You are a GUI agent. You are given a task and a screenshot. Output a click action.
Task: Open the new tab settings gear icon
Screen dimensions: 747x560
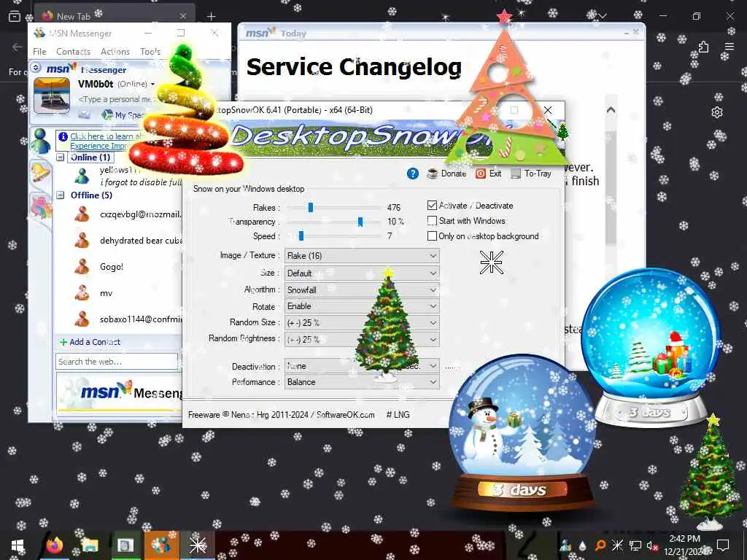coord(717,112)
